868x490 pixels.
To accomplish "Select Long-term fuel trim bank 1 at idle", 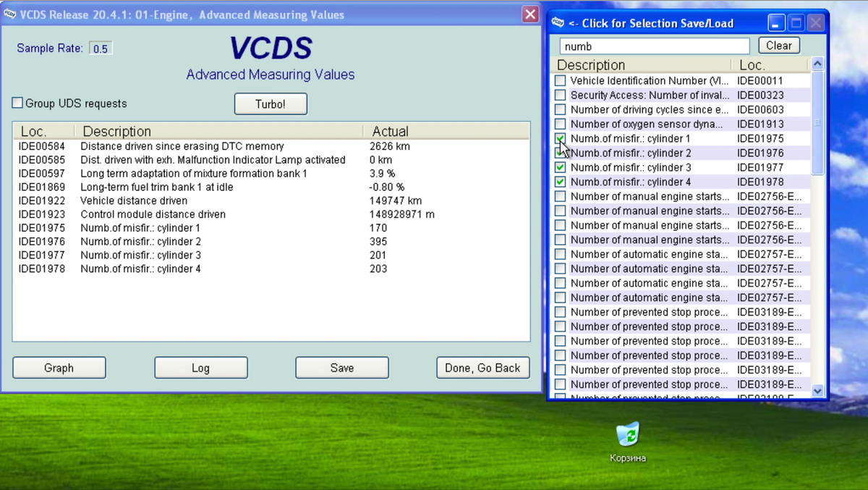I will coord(271,187).
